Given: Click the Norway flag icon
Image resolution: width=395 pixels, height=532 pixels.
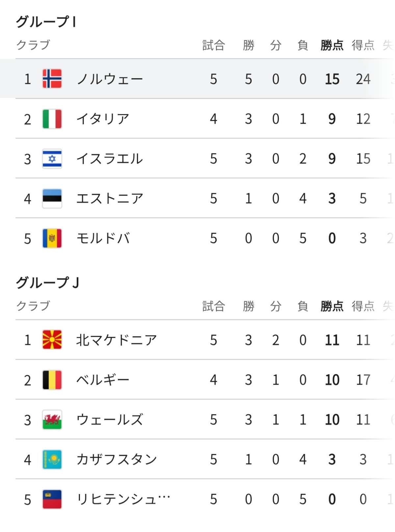Looking at the screenshot, I should click(52, 79).
